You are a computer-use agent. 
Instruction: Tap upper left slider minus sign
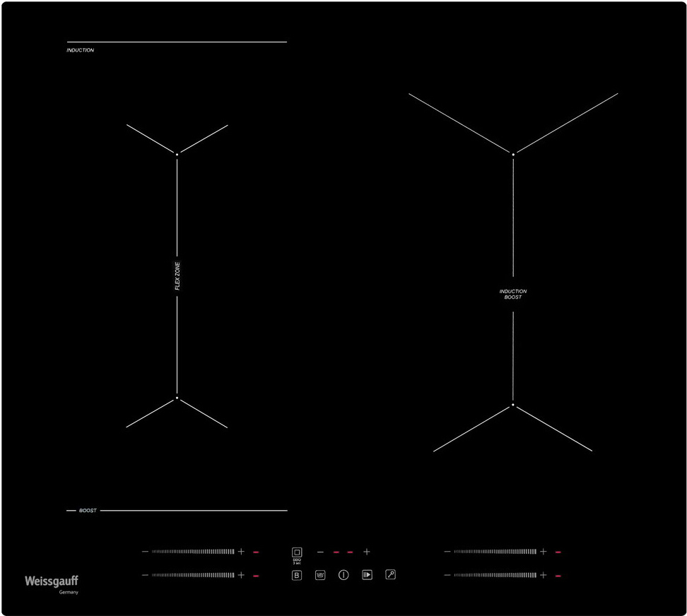tap(145, 552)
